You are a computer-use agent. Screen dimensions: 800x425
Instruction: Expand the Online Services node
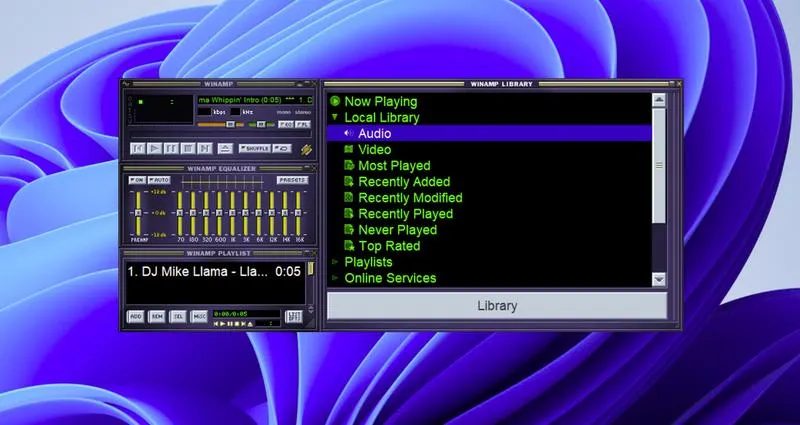[x=336, y=278]
